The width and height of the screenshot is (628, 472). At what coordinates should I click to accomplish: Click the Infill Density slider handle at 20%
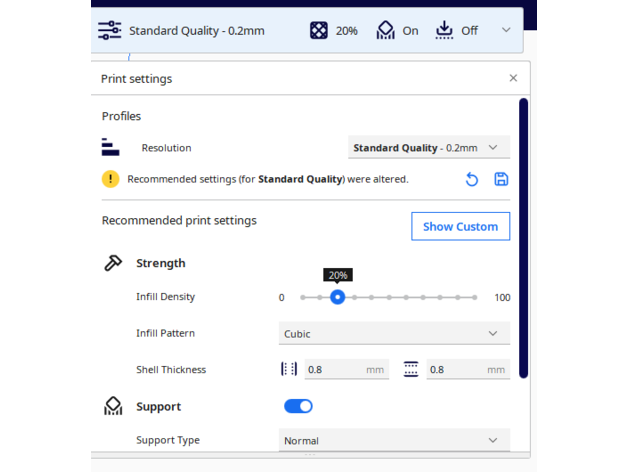(338, 297)
